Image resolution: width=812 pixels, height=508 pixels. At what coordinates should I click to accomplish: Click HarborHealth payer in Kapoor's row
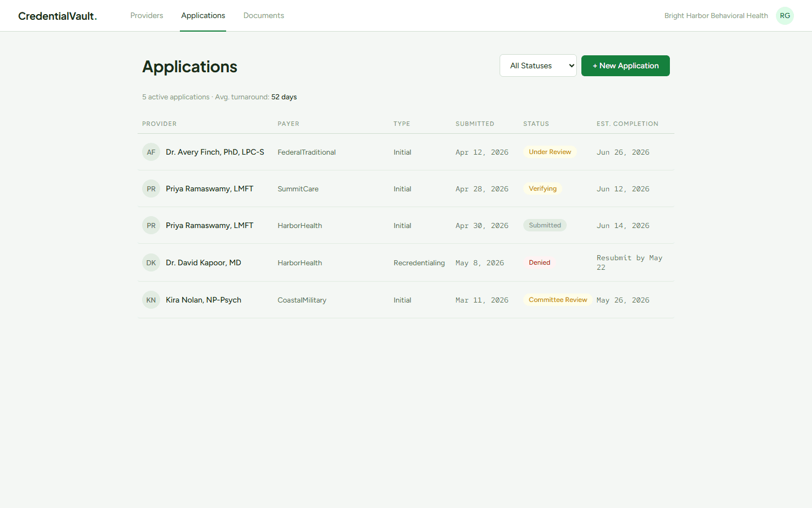click(299, 263)
